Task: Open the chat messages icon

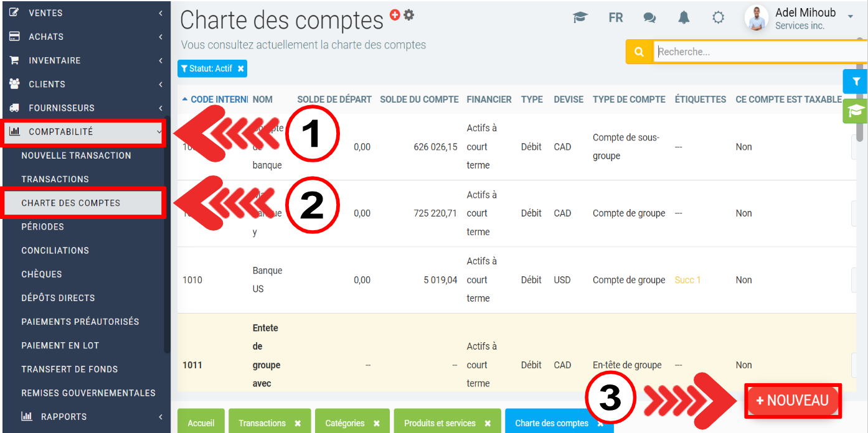Action: click(x=649, y=18)
